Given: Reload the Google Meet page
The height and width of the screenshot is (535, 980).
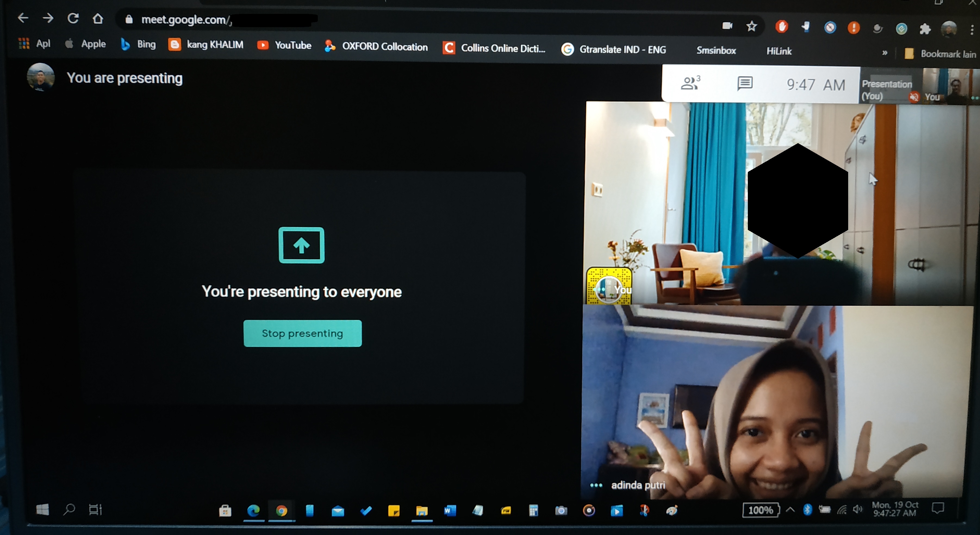Looking at the screenshot, I should point(73,18).
